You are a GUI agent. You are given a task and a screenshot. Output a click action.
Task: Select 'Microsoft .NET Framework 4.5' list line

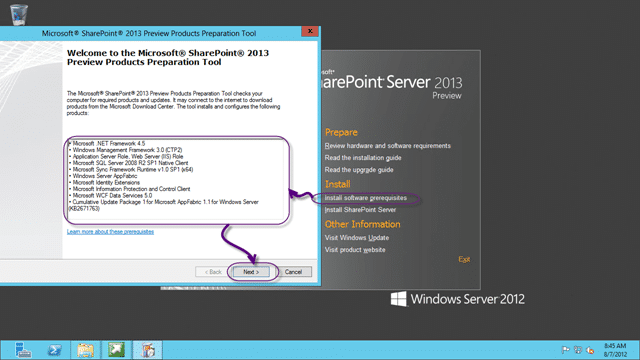107,144
